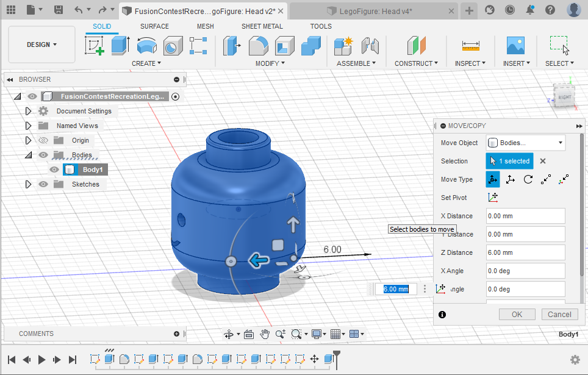Switch to the SURFACE tab
Image resolution: width=588 pixels, height=375 pixels.
pyautogui.click(x=154, y=26)
